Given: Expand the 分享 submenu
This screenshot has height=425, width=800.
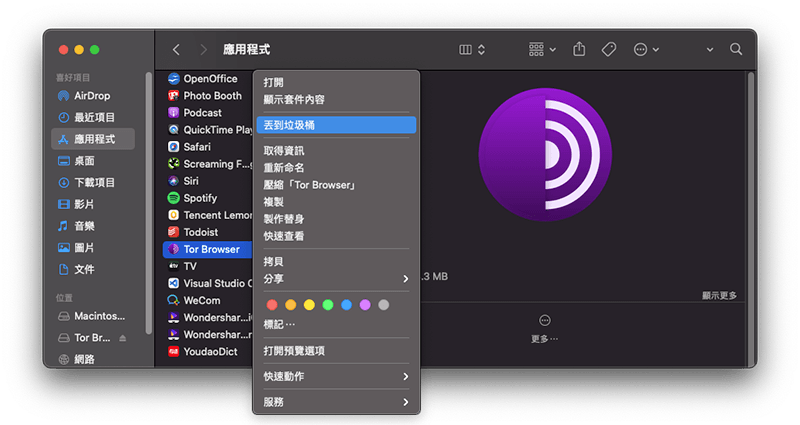Looking at the screenshot, I should (335, 278).
